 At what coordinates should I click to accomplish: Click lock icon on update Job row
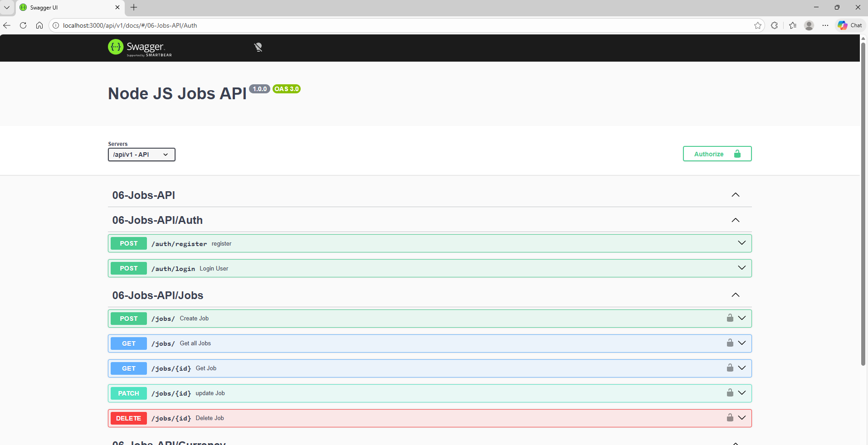pyautogui.click(x=730, y=393)
